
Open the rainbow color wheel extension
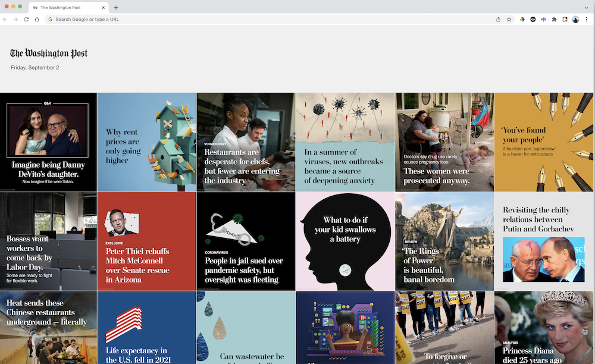[x=522, y=20]
